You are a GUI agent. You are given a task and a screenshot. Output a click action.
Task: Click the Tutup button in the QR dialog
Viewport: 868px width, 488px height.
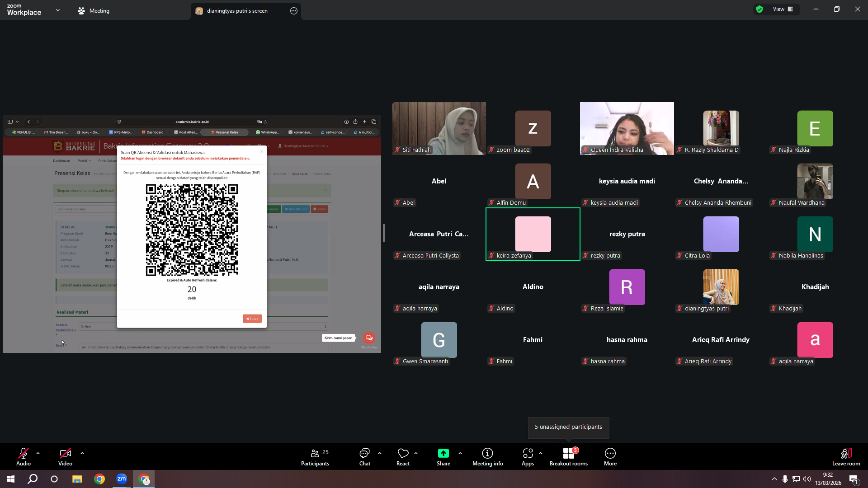[252, 319]
